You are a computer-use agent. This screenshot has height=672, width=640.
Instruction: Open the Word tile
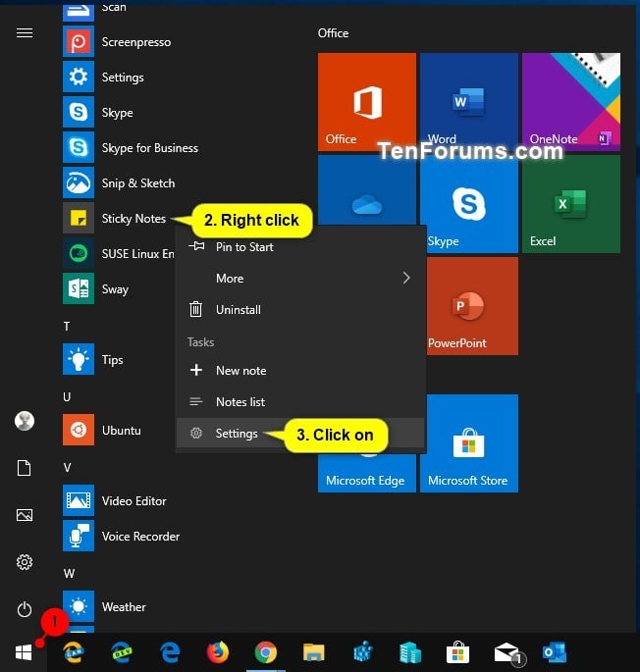469,102
